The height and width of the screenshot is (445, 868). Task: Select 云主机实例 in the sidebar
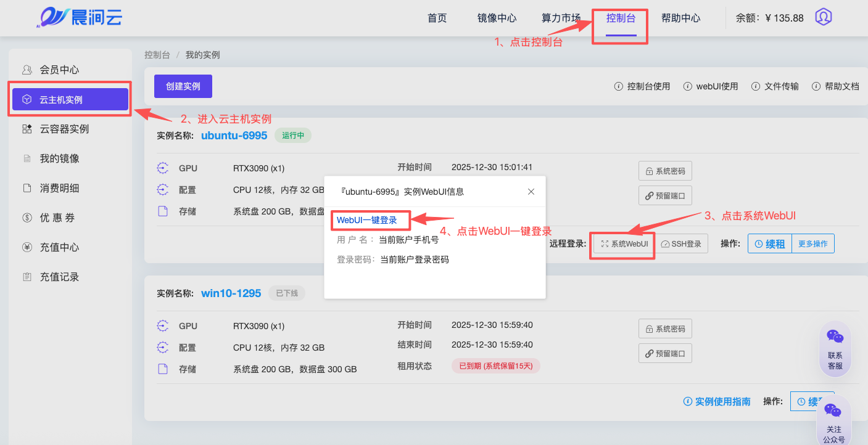70,99
